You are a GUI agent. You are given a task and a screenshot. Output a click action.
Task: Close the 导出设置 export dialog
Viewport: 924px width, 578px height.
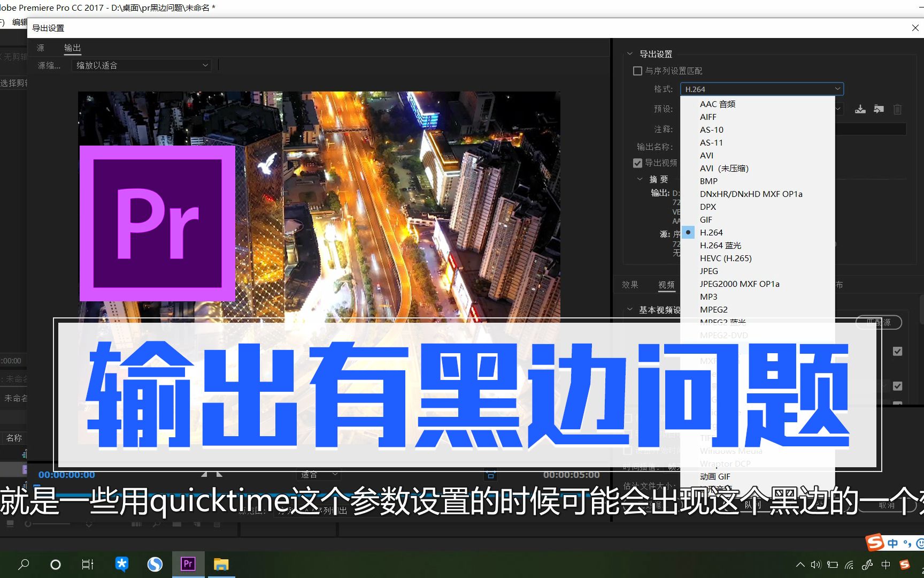pyautogui.click(x=915, y=28)
